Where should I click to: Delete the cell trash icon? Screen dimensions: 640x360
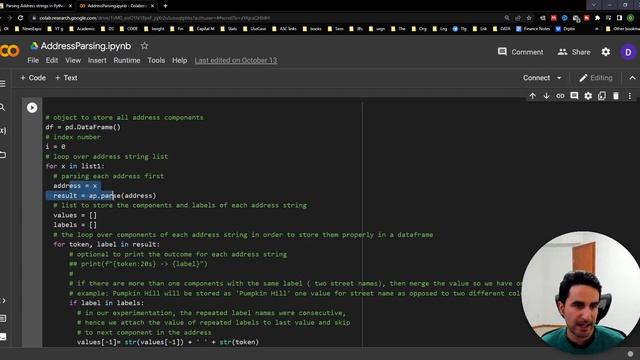616,96
